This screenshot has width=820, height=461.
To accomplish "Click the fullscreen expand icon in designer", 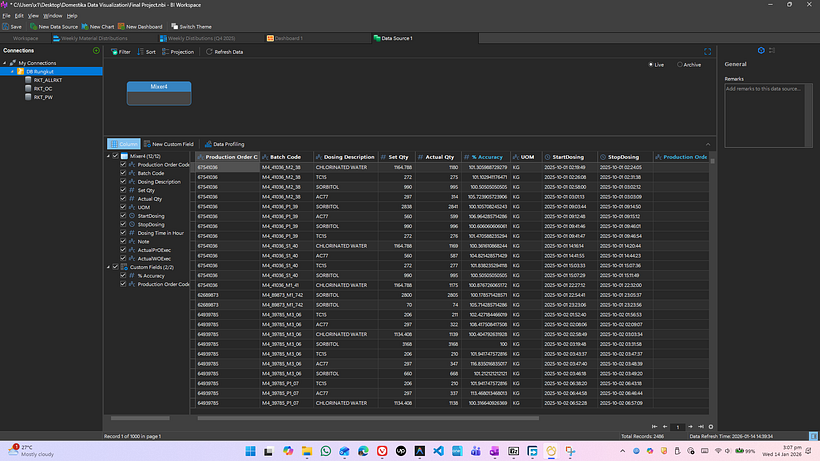I will 708,51.
